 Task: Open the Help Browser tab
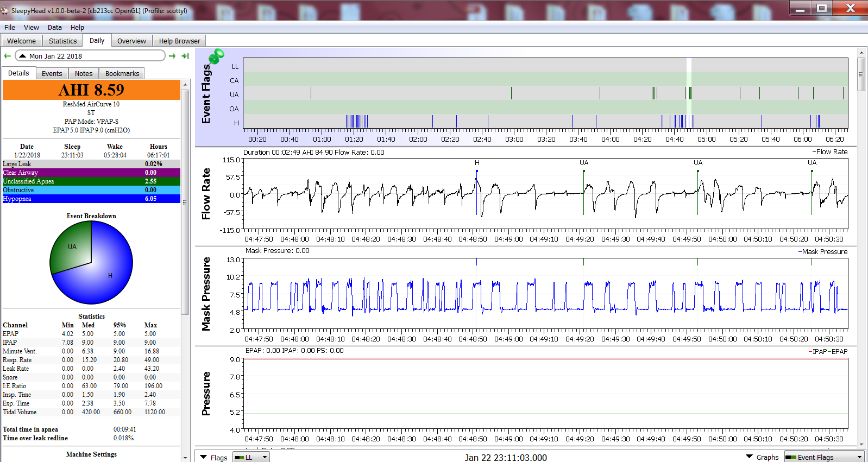click(179, 41)
